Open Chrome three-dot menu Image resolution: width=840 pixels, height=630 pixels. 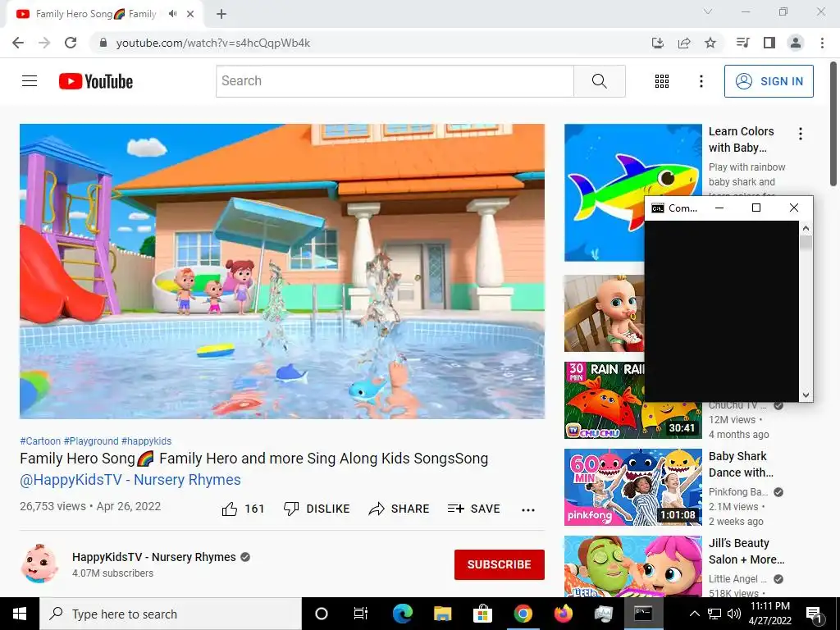(822, 43)
